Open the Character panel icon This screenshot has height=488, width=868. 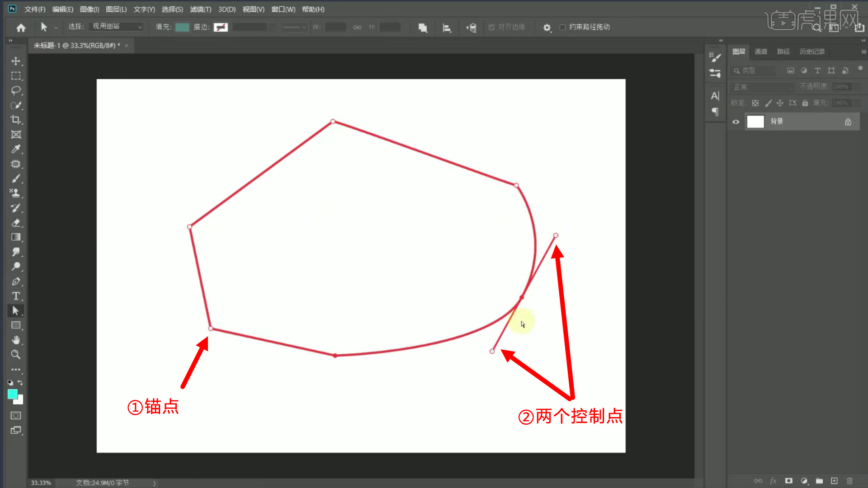[x=715, y=96]
